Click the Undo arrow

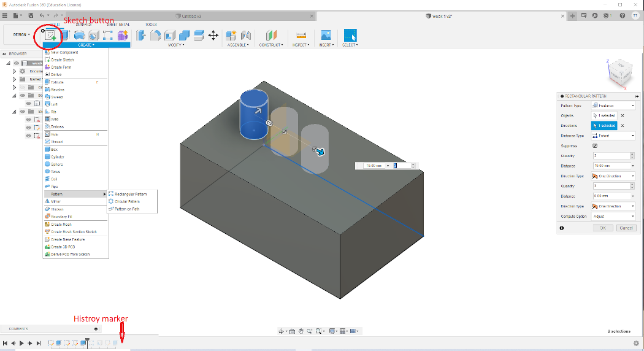pyautogui.click(x=42, y=15)
